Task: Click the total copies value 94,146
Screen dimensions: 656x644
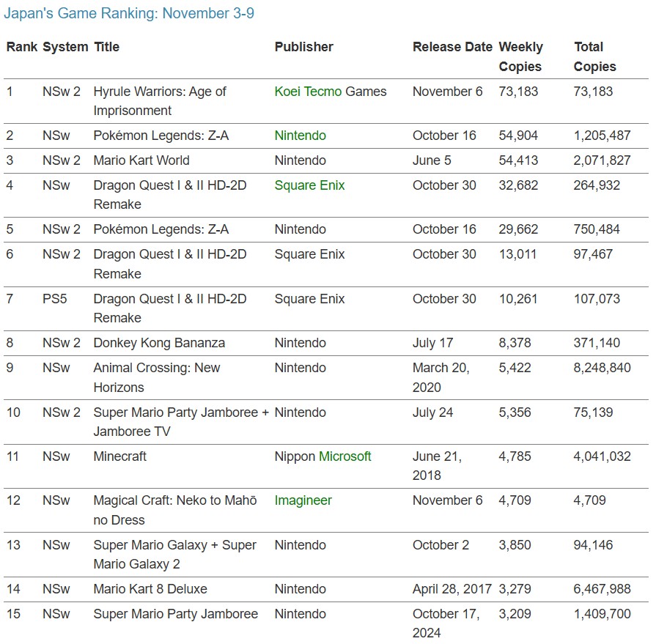Action: pos(593,545)
